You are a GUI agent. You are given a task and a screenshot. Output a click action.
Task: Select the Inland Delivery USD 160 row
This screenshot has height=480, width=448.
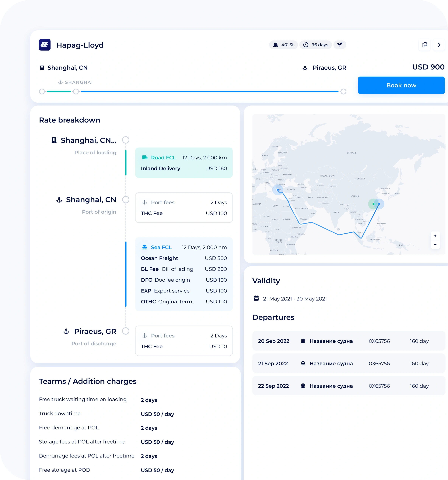pyautogui.click(x=184, y=168)
